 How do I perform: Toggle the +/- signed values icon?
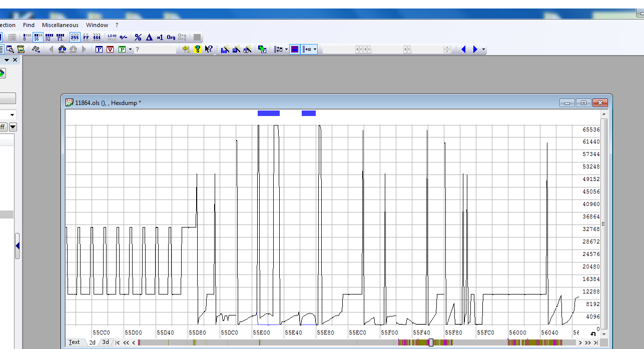click(x=123, y=37)
